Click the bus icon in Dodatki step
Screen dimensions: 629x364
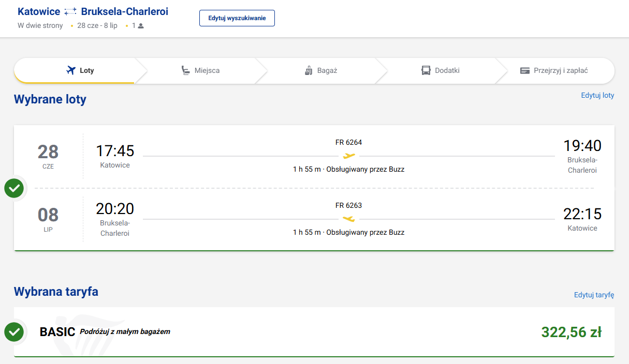[x=426, y=70]
